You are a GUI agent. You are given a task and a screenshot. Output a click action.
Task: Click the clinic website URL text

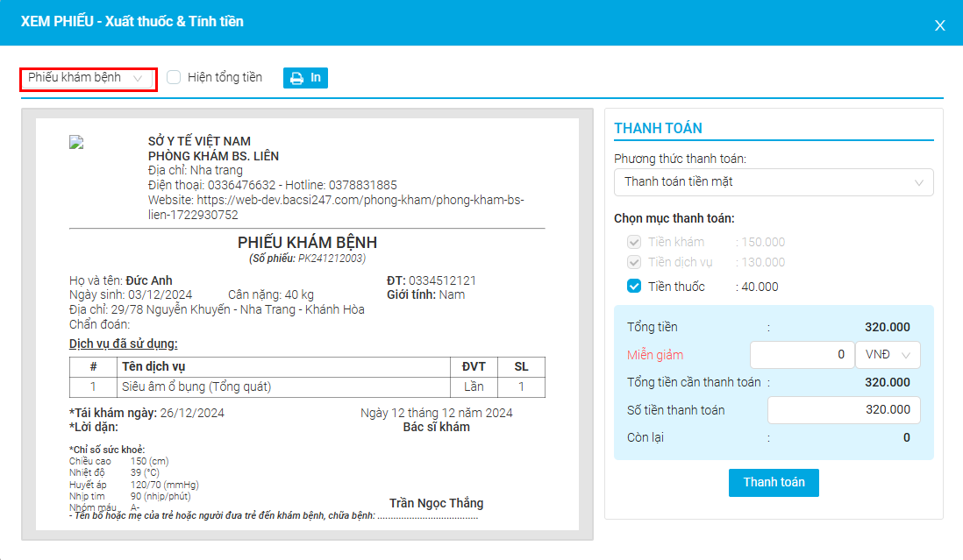(x=336, y=208)
